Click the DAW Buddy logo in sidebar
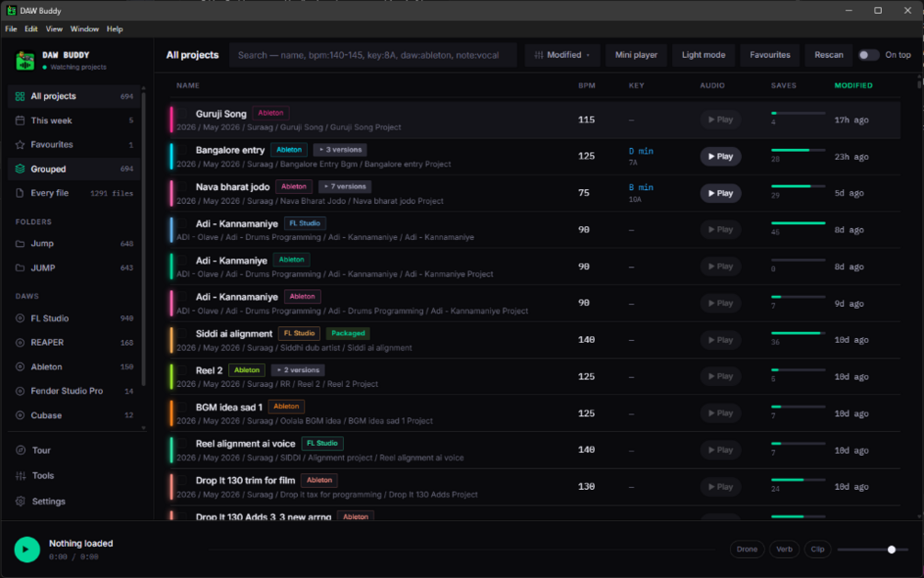This screenshot has height=578, width=924. [25, 61]
